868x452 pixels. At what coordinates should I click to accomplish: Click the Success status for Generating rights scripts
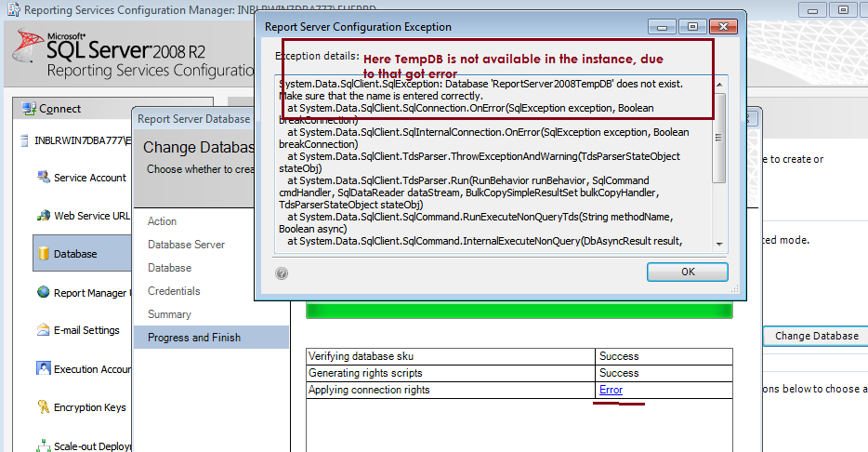click(619, 373)
